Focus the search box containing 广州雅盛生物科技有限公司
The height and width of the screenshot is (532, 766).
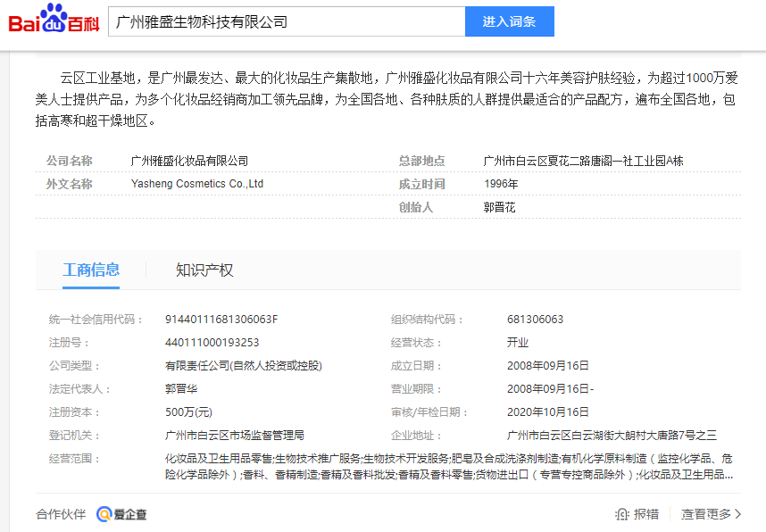coord(287,21)
